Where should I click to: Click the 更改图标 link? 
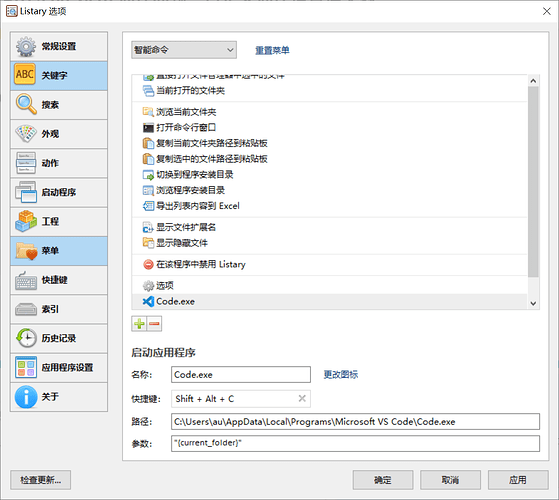(x=340, y=374)
